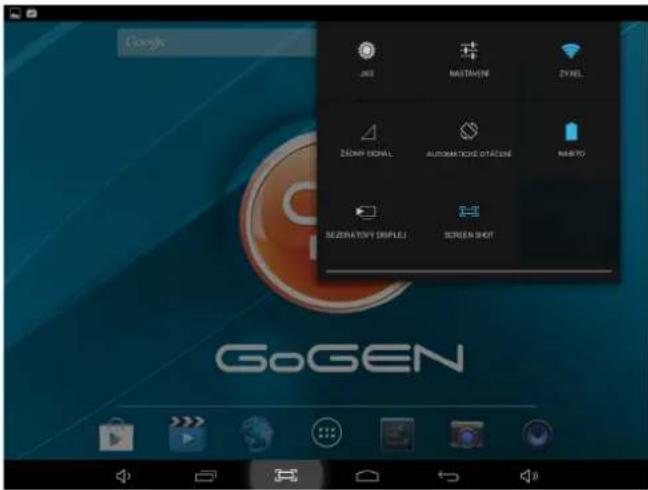
Task: Tap the Nabito battery tile
Action: click(571, 140)
